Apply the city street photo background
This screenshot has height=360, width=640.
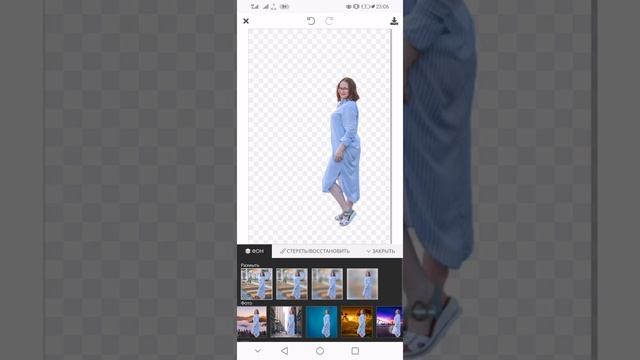click(x=286, y=322)
